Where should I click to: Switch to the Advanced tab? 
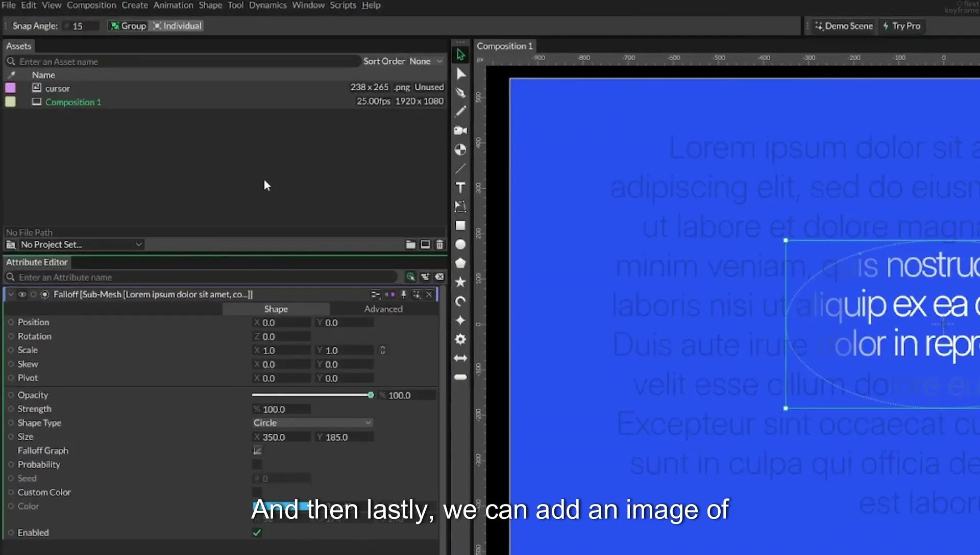pos(383,309)
